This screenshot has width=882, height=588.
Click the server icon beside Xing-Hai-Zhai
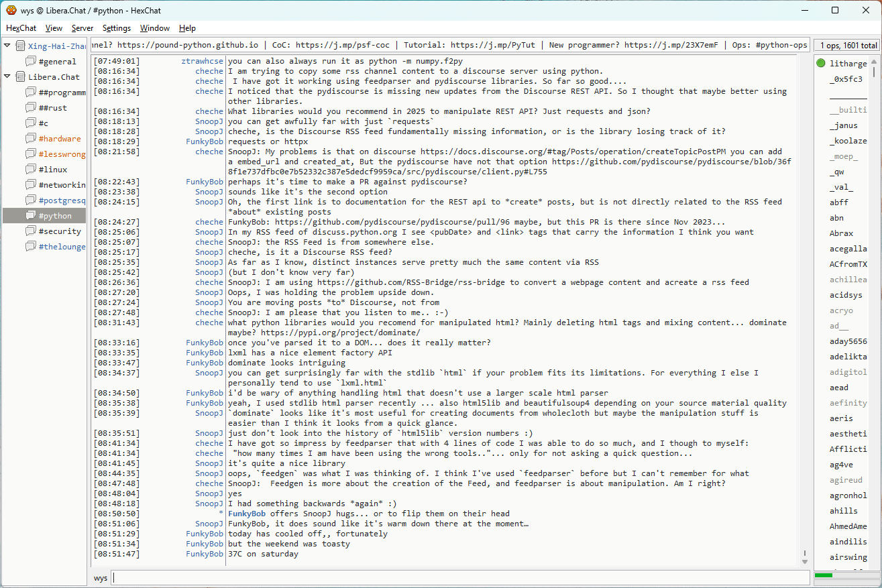pos(20,46)
